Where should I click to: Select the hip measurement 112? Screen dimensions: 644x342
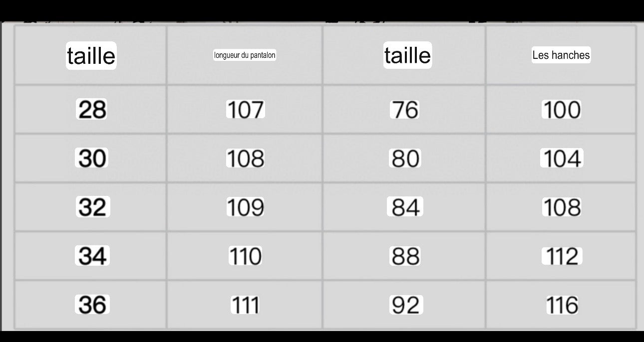coord(561,256)
